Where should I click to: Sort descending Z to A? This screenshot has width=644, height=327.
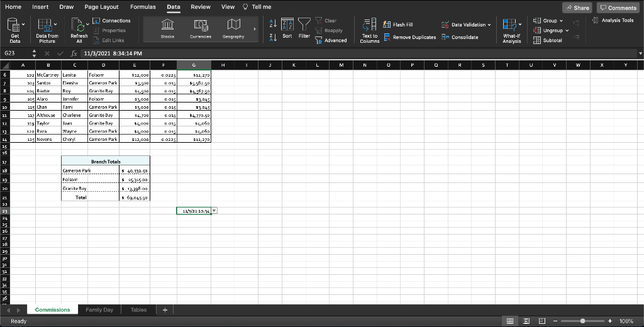pos(273,37)
